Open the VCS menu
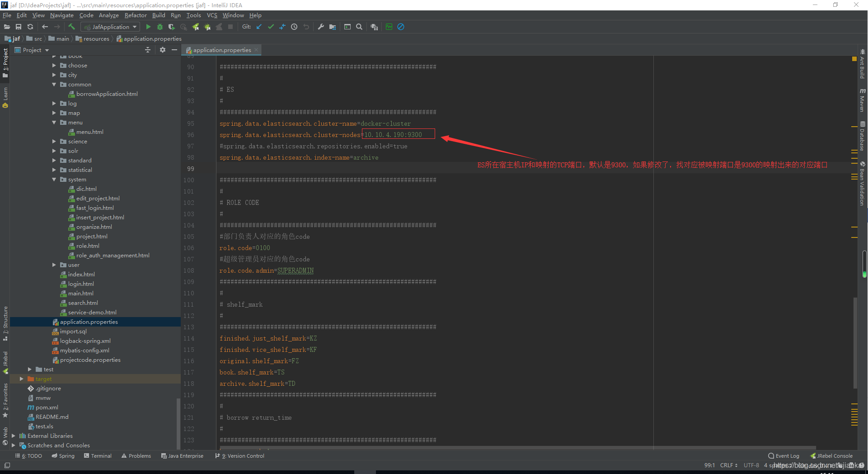Image resolution: width=868 pixels, height=474 pixels. 212,15
